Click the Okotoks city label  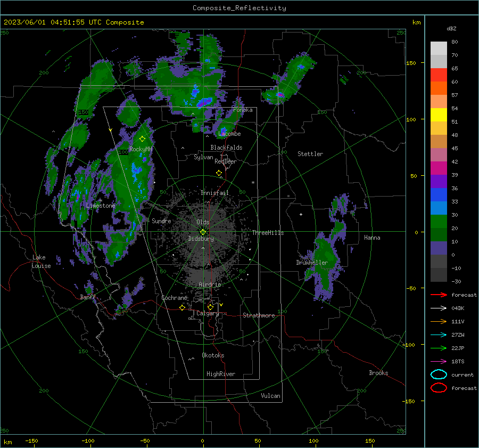[213, 355]
